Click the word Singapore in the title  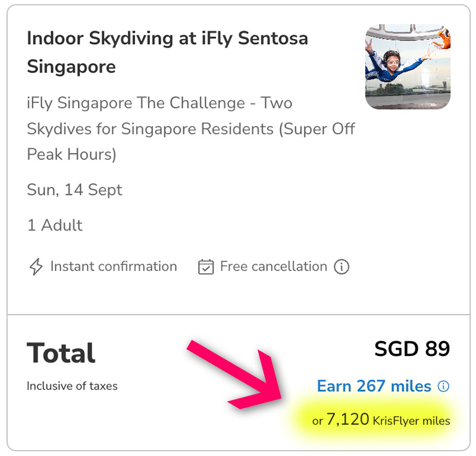point(71,66)
